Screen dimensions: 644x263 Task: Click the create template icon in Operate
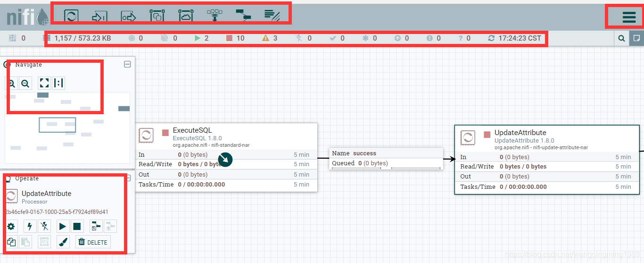coord(96,227)
